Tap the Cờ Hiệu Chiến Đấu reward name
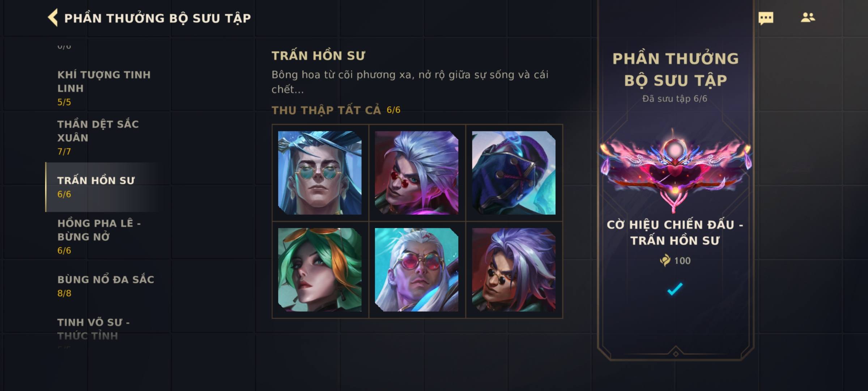The image size is (868, 391). point(675,232)
